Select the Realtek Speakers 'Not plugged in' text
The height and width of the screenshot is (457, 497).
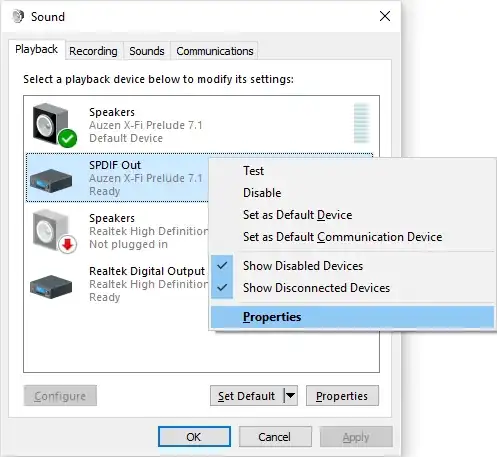(128, 244)
